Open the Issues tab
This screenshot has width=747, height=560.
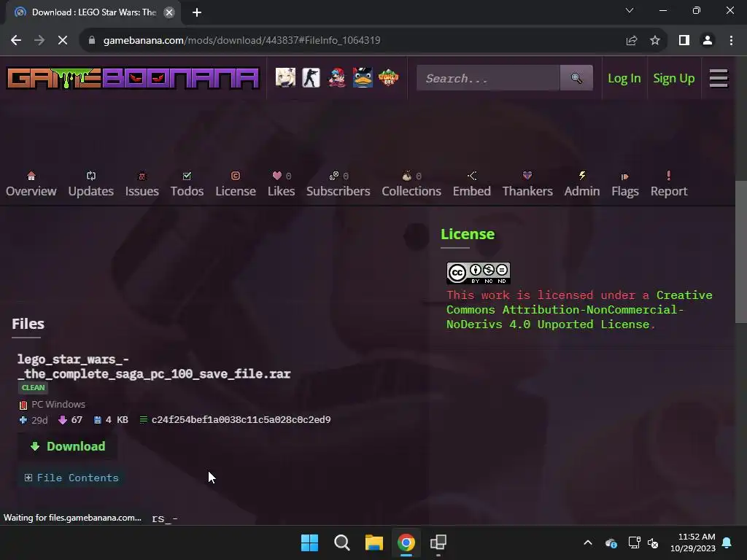pos(142,184)
